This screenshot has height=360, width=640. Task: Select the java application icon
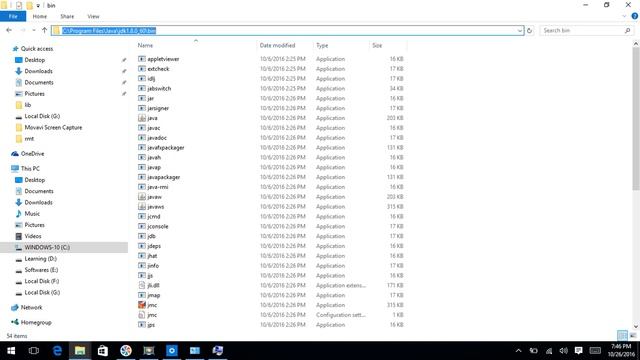(142, 118)
